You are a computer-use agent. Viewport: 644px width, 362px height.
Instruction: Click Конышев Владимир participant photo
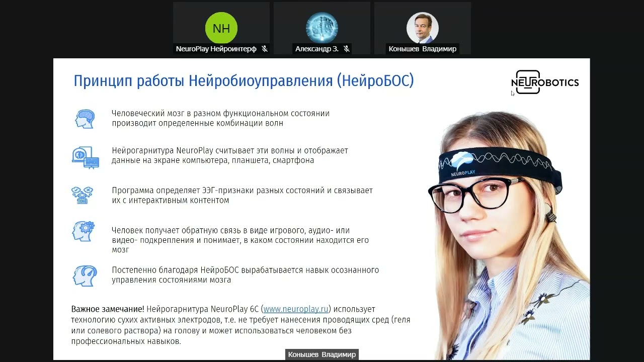tap(423, 28)
